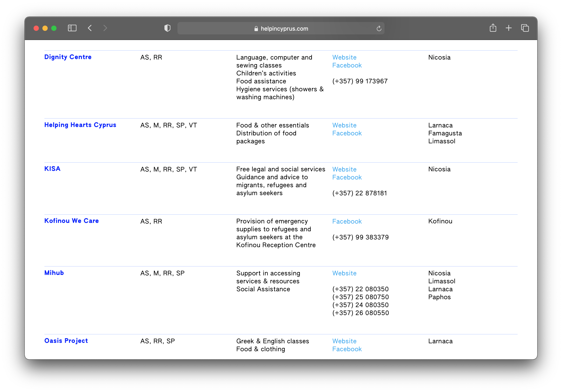Visit Helping Hearts Cyprus Facebook link

click(x=347, y=134)
